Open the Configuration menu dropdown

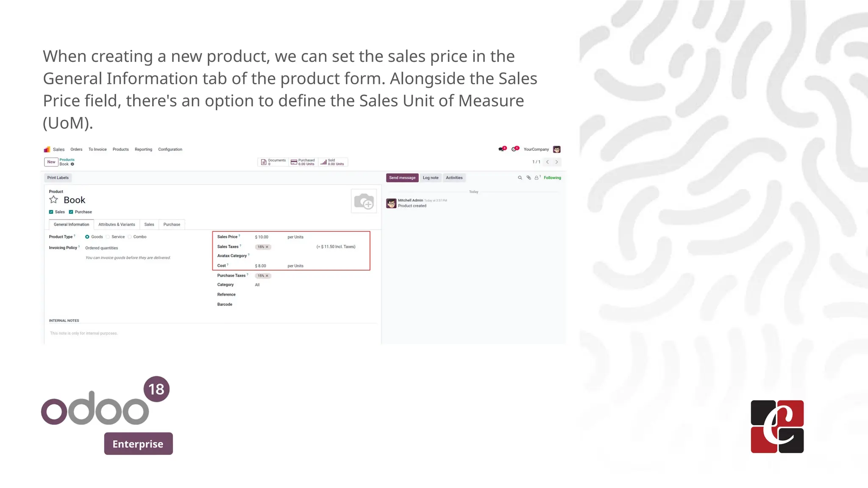[x=170, y=150]
